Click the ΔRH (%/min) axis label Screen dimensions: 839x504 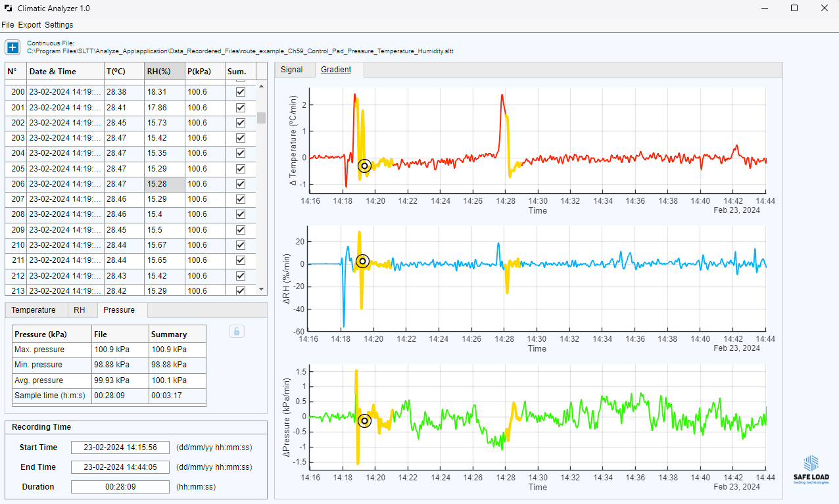pos(287,279)
